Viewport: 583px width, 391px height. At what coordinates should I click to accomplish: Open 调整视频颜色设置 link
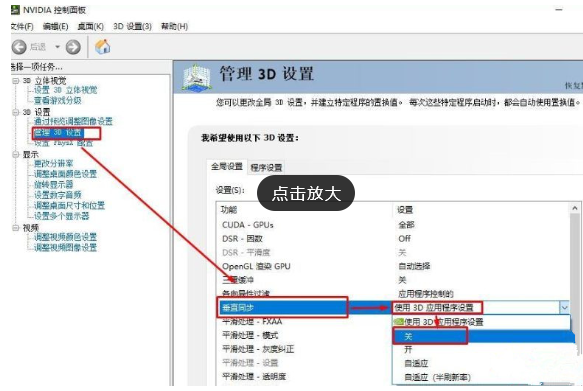click(65, 237)
